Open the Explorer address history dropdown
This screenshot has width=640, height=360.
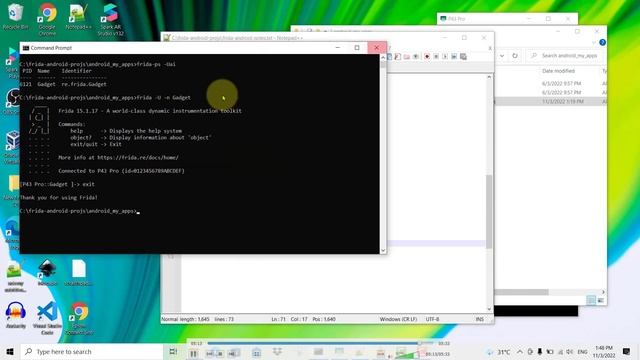coord(502,56)
